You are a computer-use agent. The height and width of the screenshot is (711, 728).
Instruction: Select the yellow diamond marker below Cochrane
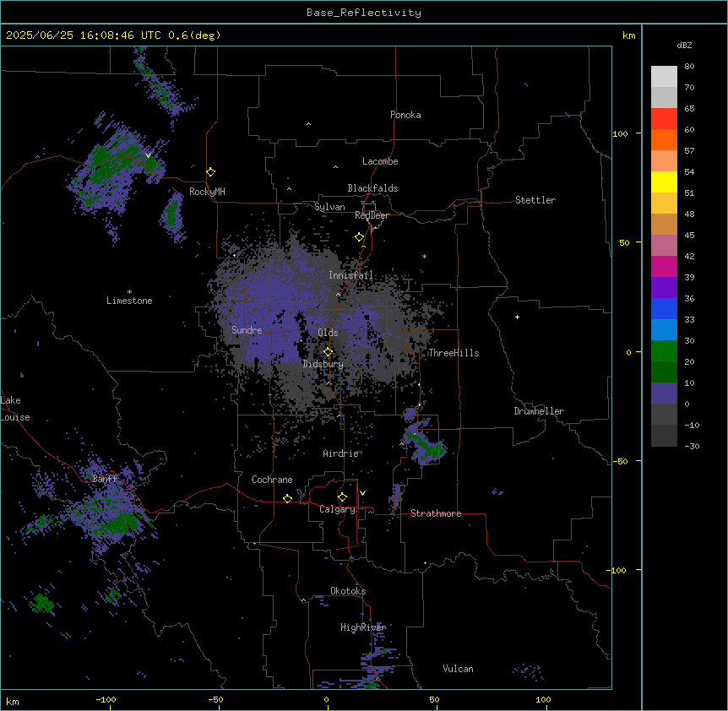[x=287, y=498]
